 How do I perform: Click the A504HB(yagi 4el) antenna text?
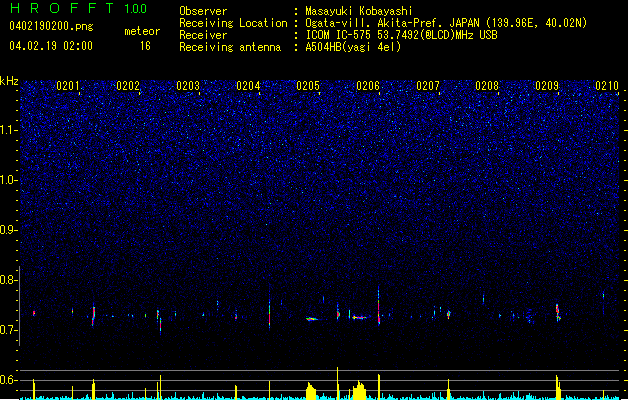click(353, 47)
